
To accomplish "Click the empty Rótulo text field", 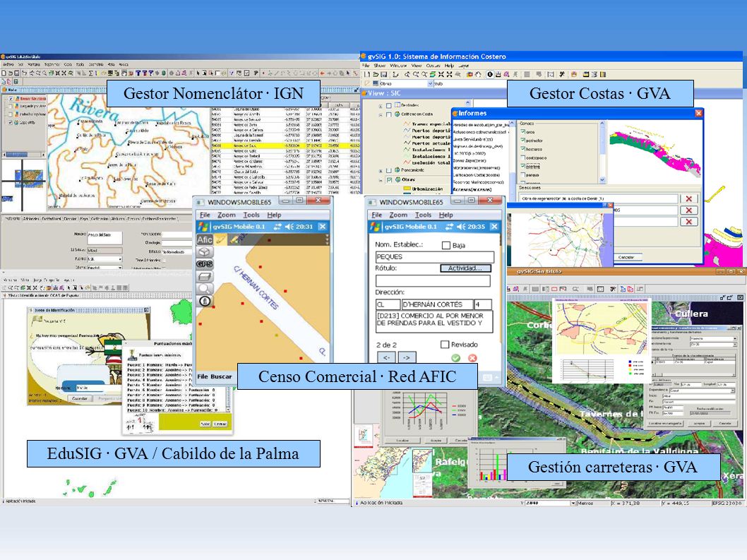I will tap(433, 281).
